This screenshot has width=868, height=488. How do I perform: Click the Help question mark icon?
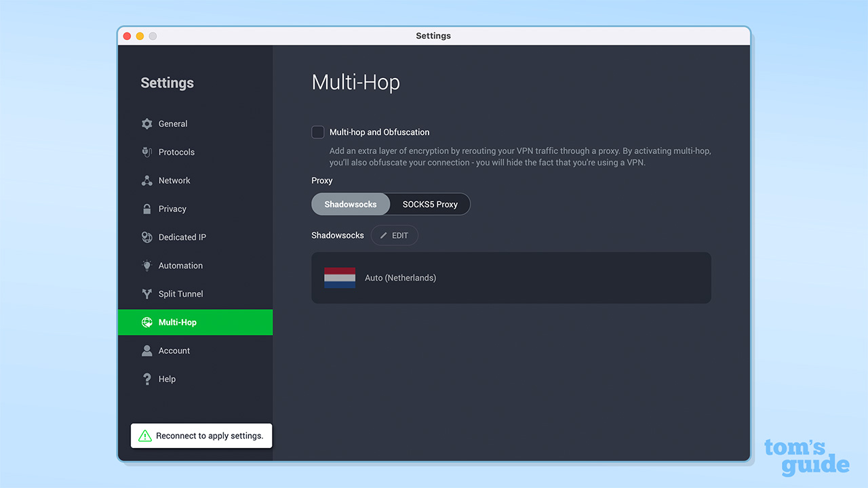tap(146, 379)
